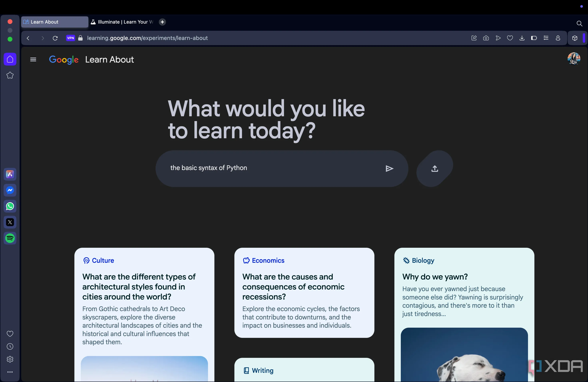Open the easy setup sliders icon

click(x=546, y=38)
